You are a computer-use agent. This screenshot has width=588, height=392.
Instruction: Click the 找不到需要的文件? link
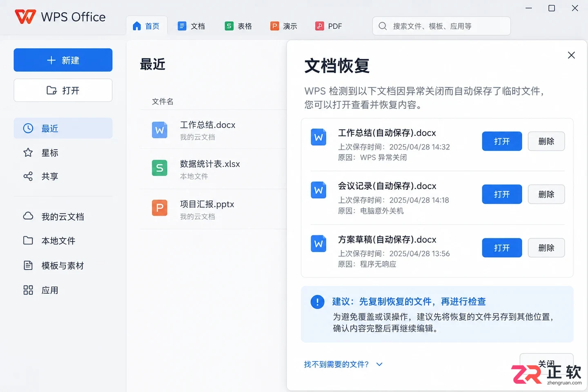click(336, 364)
